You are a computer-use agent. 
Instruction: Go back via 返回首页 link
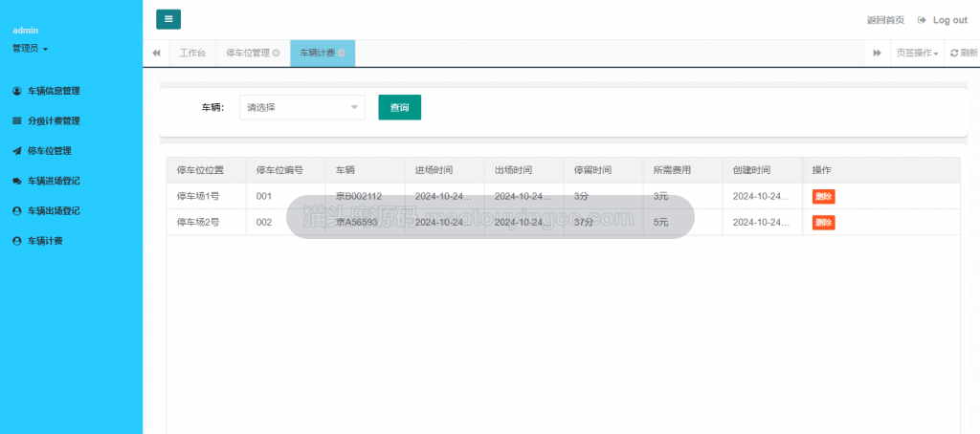coord(885,20)
